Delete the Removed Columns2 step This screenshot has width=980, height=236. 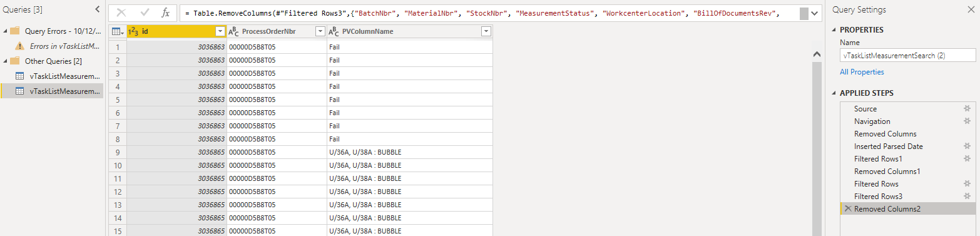(848, 208)
